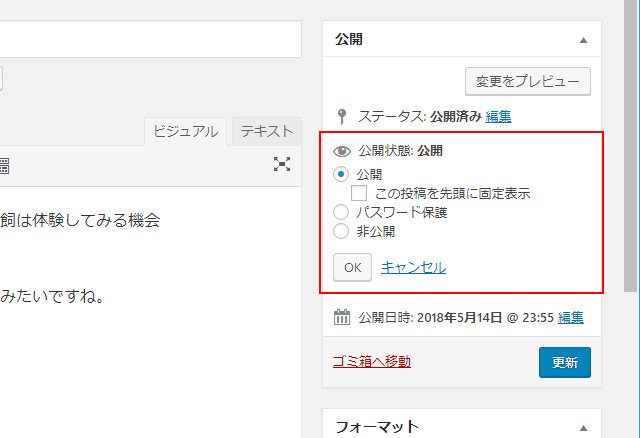
Task: Select the 非公開 radio option
Action: click(x=341, y=231)
